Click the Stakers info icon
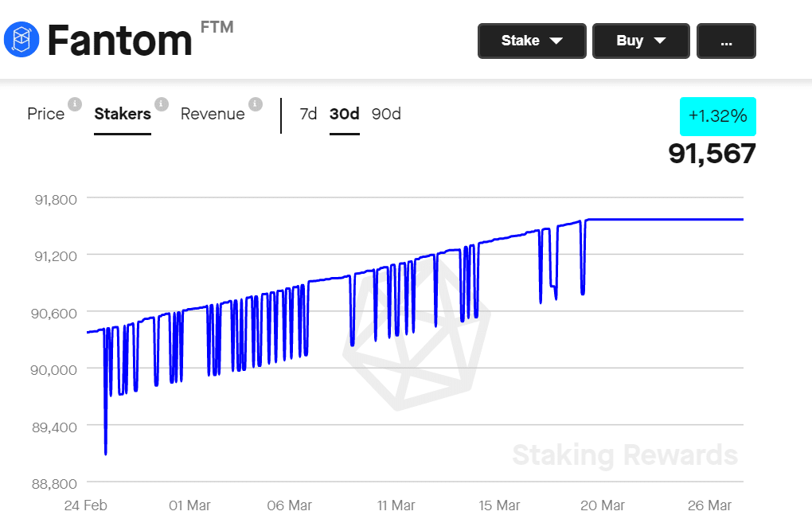This screenshot has height=519, width=812. (x=162, y=103)
